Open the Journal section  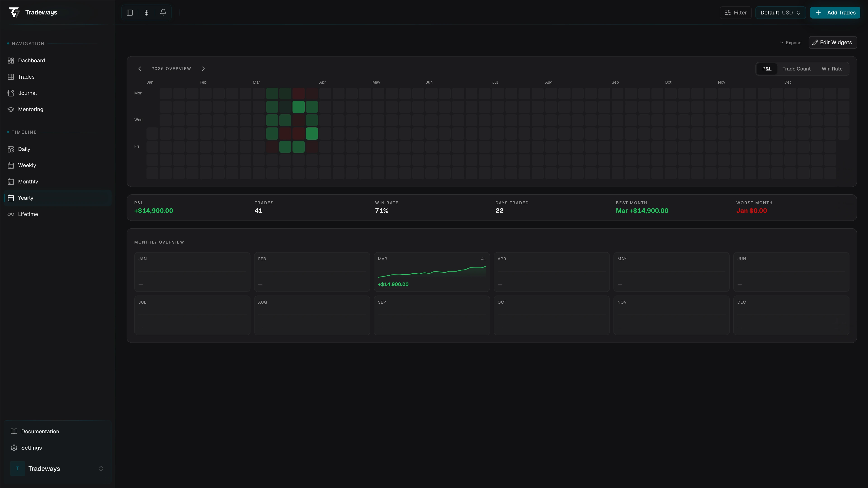pyautogui.click(x=27, y=93)
